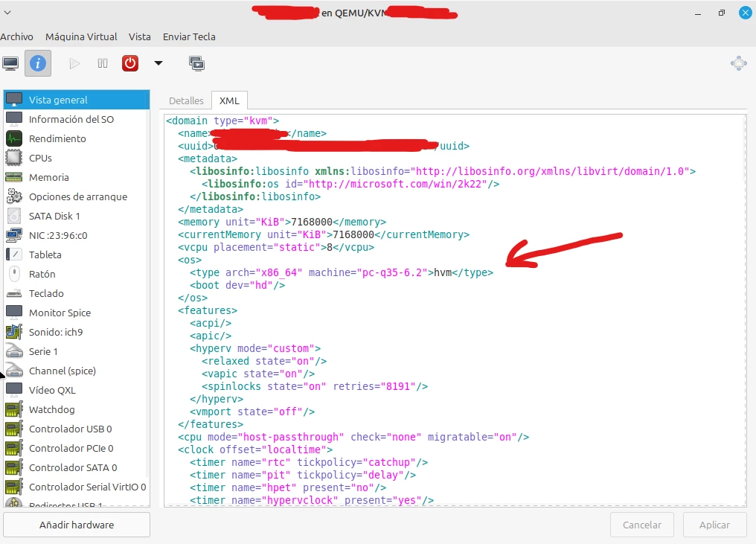
Task: Select Channel (spice) entry
Action: click(77, 371)
